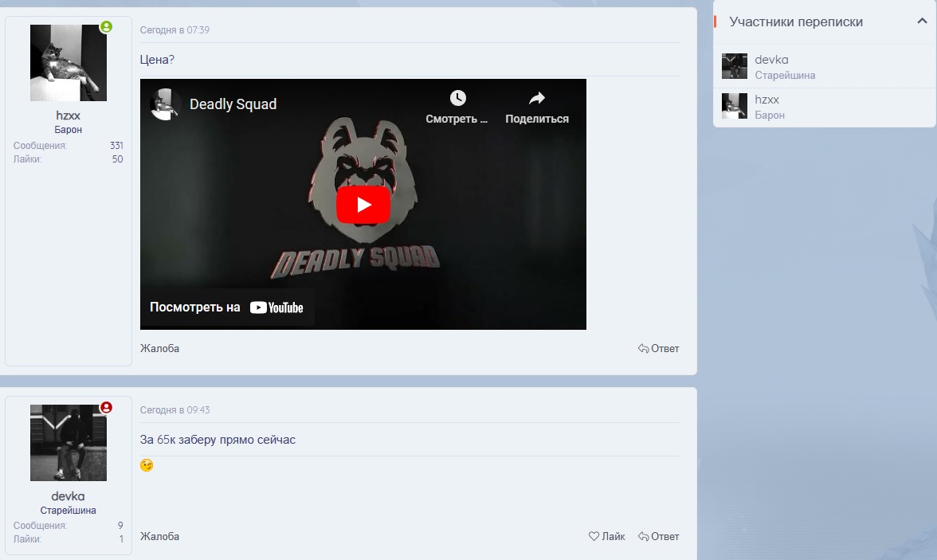Click devka's small avatar in participants list
Screen dimensions: 937x560
point(734,66)
